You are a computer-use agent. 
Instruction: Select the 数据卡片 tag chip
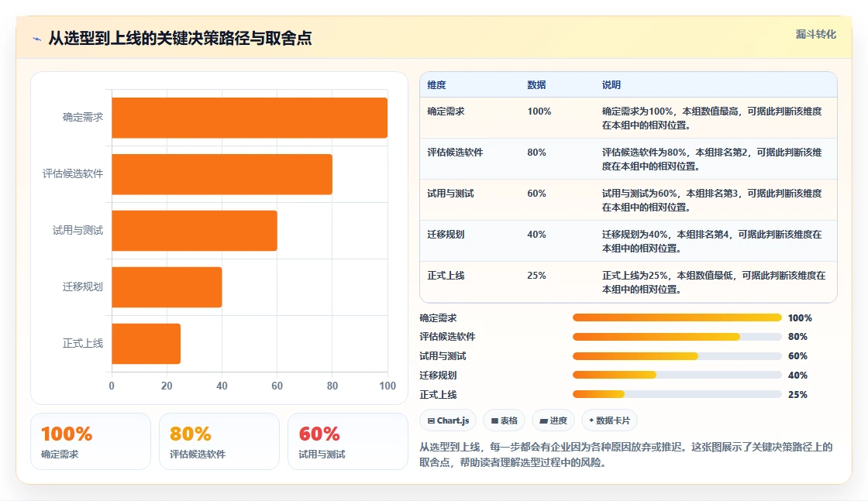609,420
